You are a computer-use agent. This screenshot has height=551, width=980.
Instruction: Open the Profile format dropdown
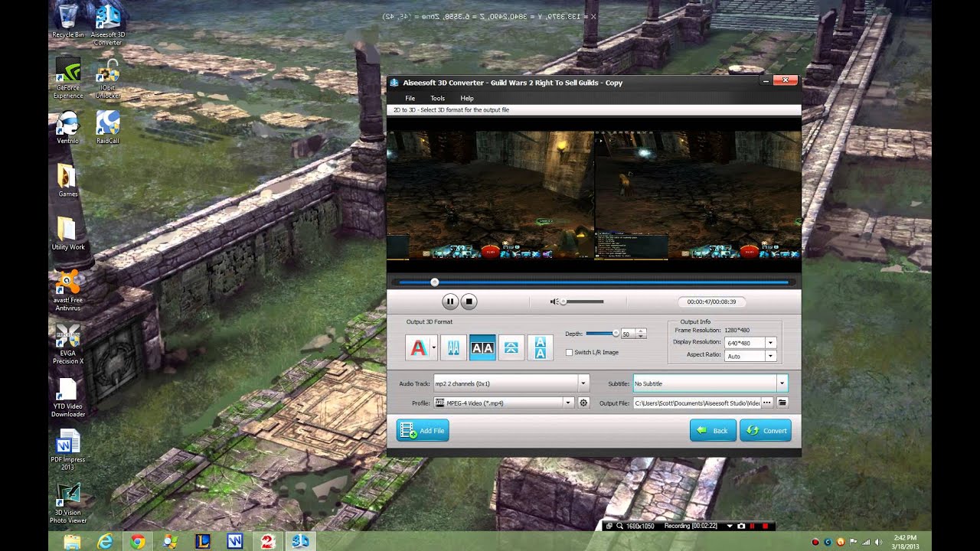coord(568,403)
